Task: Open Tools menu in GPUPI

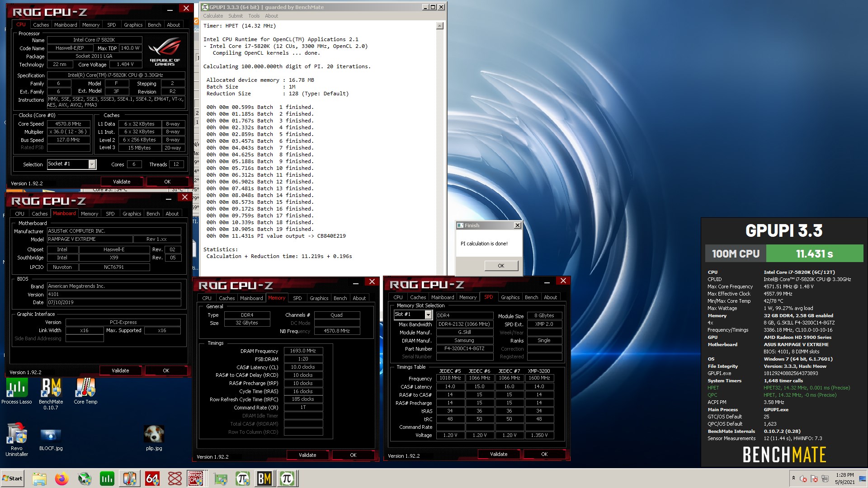Action: 254,16
